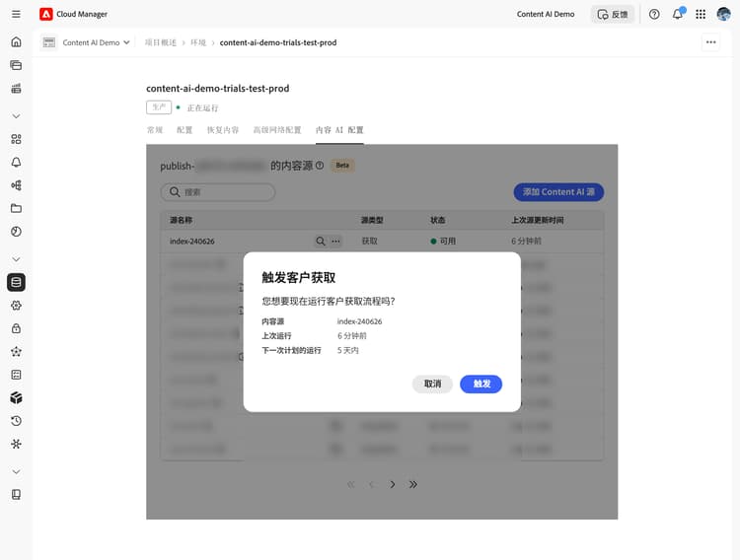
Task: Click the 触发客户获取 dialog title
Action: tap(298, 277)
